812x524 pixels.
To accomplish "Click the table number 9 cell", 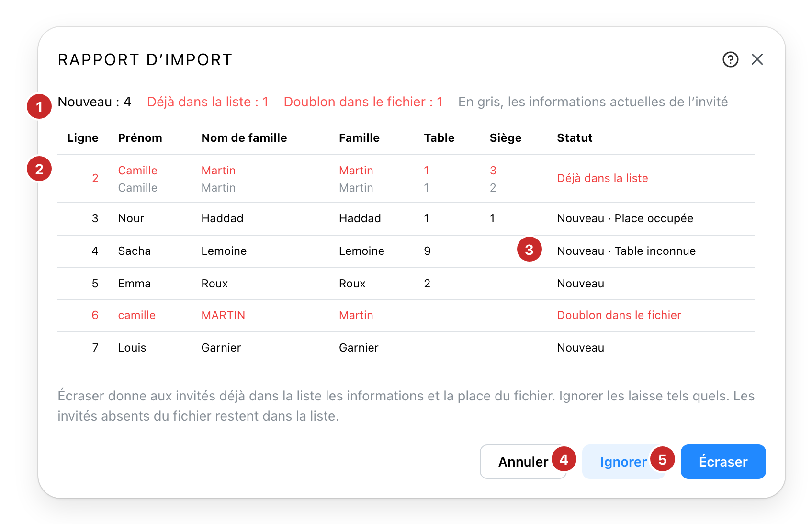I will click(427, 251).
